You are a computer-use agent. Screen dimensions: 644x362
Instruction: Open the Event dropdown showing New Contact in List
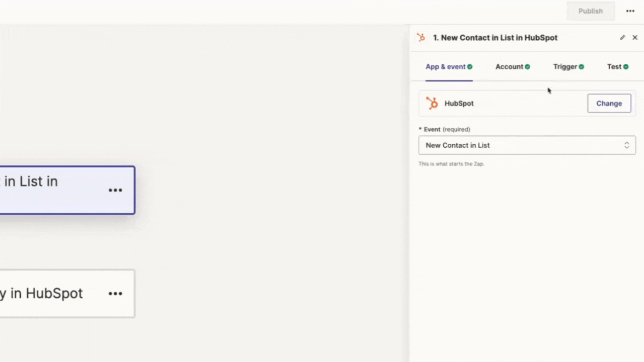pyautogui.click(x=527, y=145)
